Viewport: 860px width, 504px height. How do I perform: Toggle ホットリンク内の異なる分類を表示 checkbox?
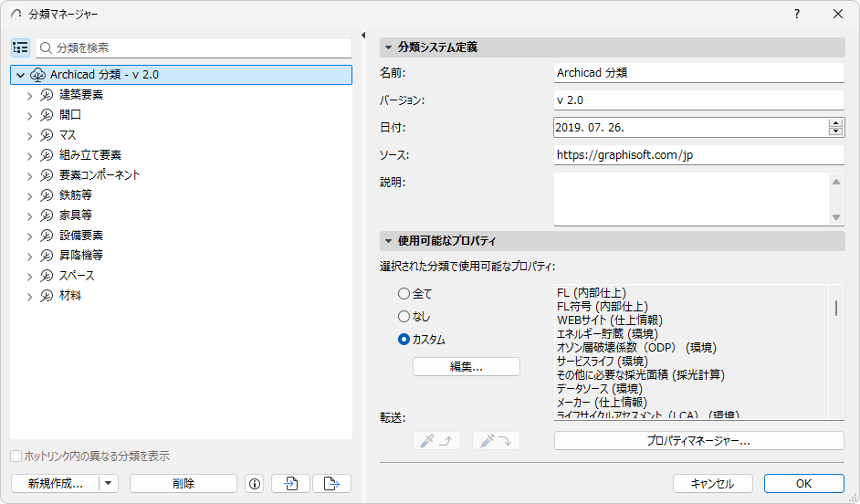tap(16, 457)
